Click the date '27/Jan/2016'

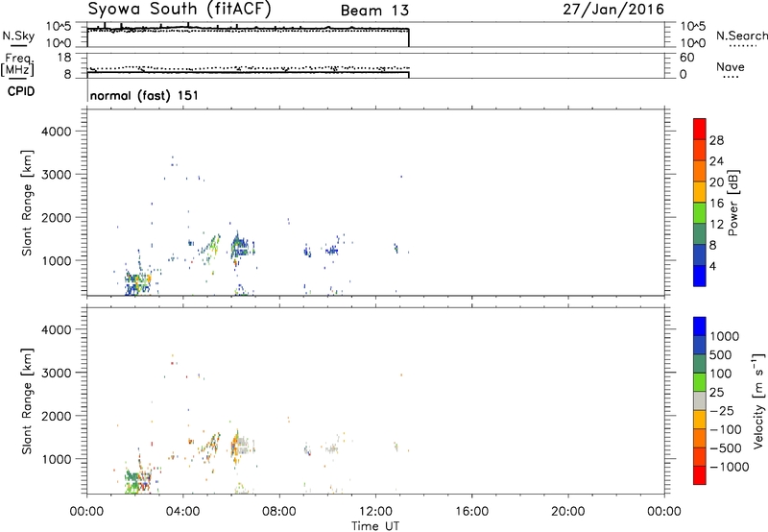click(613, 10)
